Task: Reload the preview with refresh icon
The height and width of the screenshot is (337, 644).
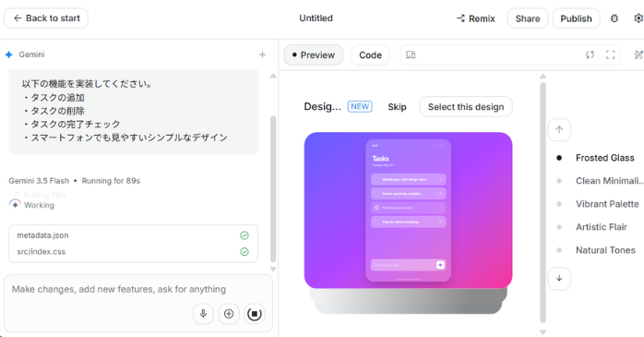Action: (590, 54)
